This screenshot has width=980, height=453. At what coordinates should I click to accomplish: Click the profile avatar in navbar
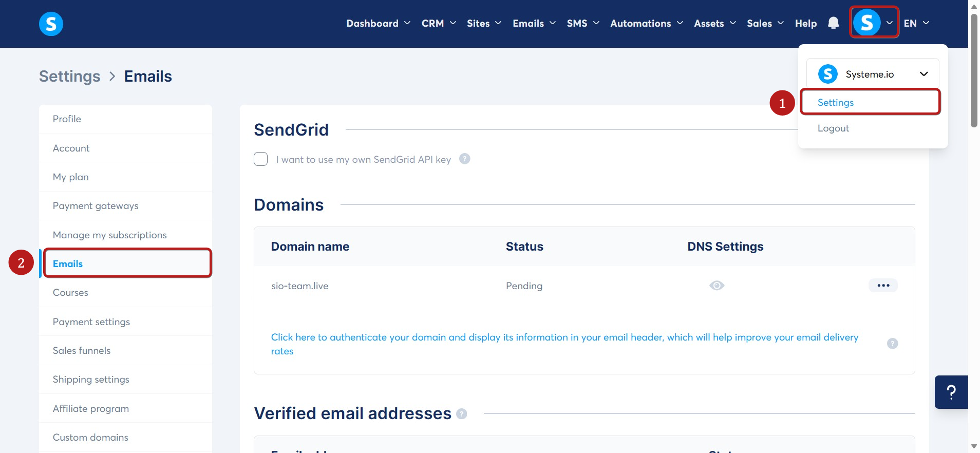[867, 23]
